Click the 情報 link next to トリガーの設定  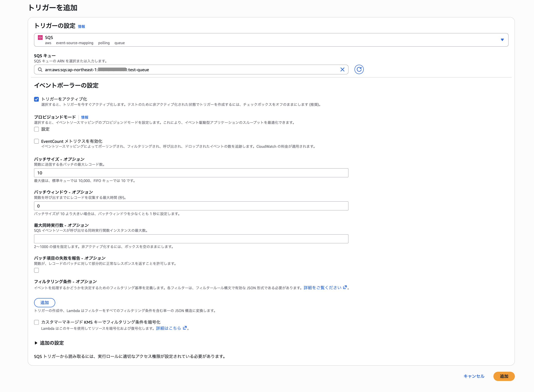pyautogui.click(x=81, y=27)
